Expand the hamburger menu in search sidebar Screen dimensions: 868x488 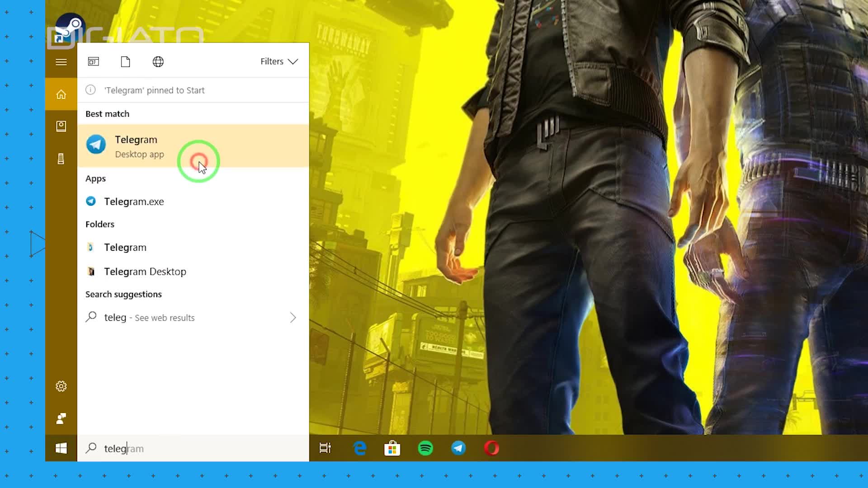(x=61, y=62)
